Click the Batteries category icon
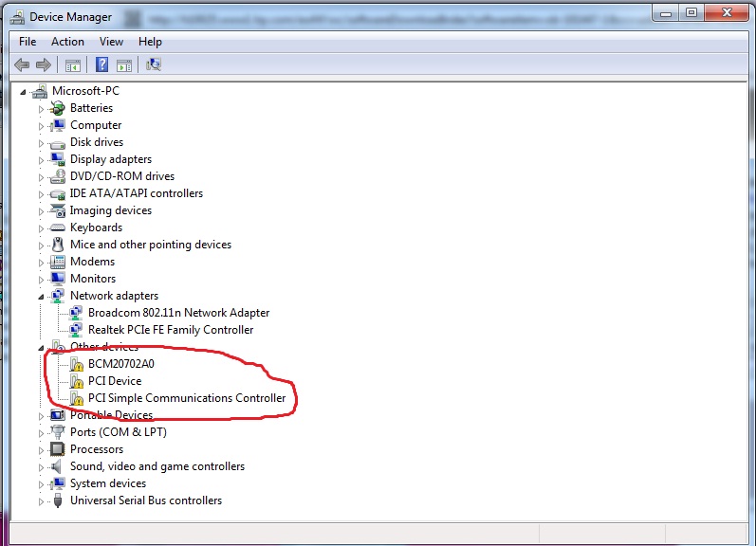This screenshot has width=756, height=546. pos(57,108)
